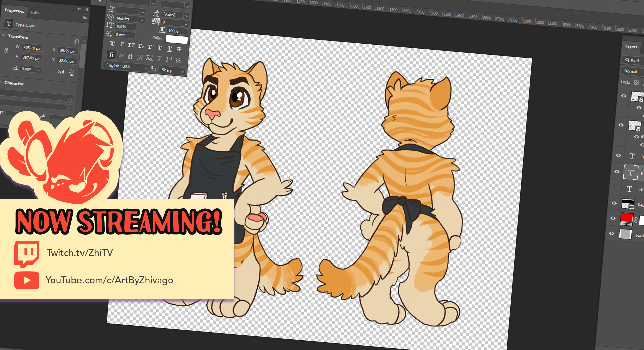
Task: Click the baseline shift 0 mm field
Action: [125, 35]
